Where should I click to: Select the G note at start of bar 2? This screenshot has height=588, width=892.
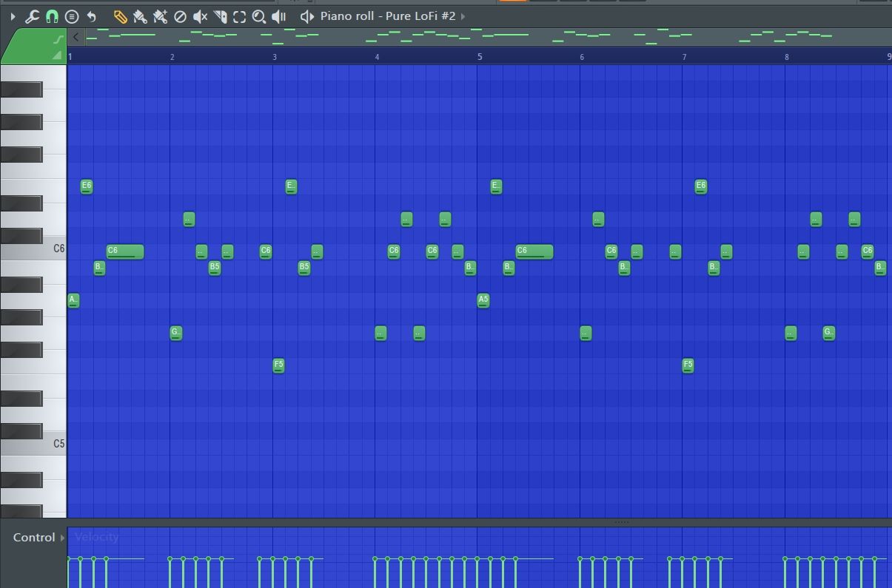point(176,333)
